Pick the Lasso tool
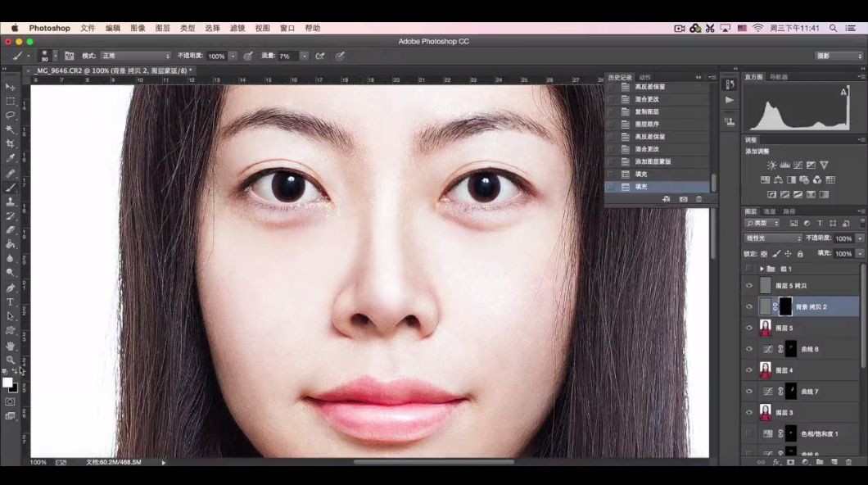This screenshot has height=485, width=868. click(x=10, y=116)
